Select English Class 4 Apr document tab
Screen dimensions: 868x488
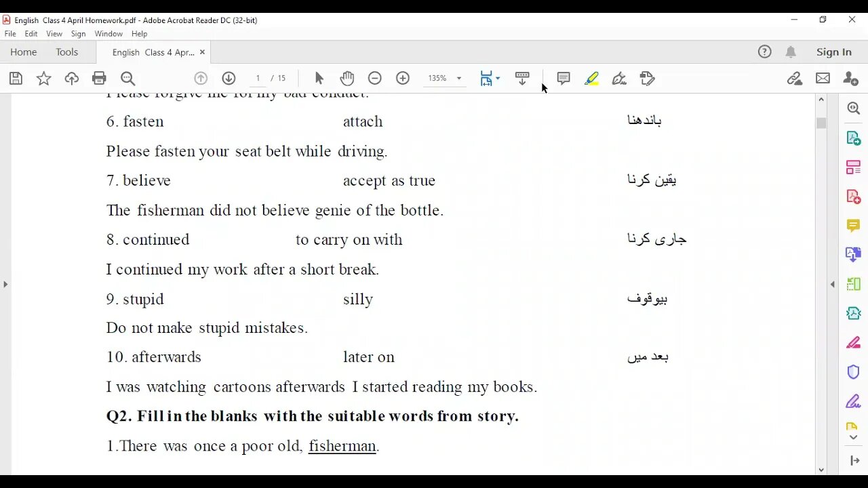pos(153,52)
